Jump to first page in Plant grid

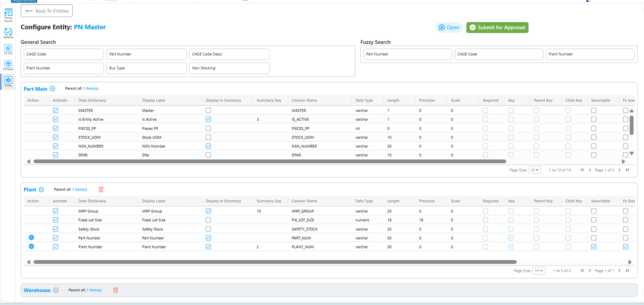point(582,271)
